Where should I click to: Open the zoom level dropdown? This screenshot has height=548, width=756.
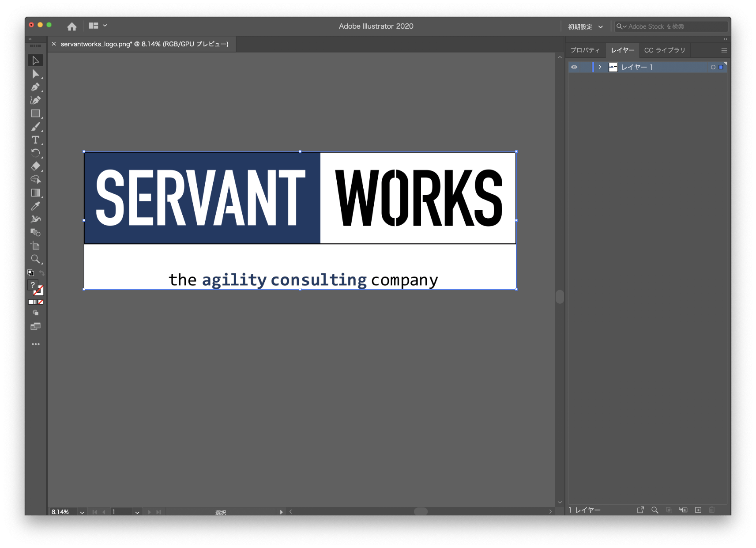click(x=82, y=512)
